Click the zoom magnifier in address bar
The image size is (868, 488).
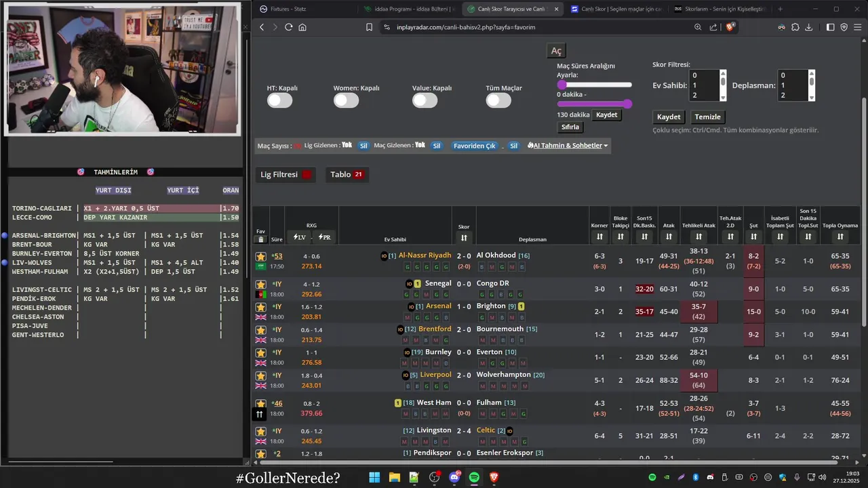698,27
